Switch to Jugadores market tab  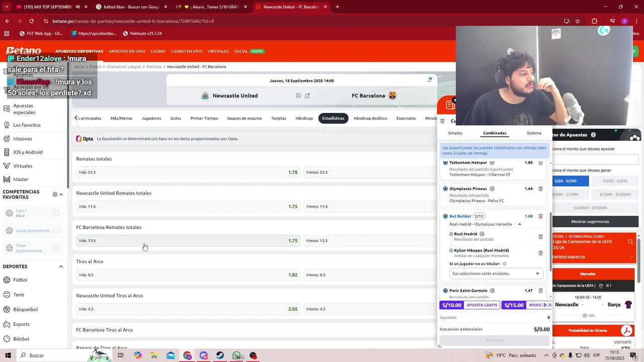tap(151, 118)
